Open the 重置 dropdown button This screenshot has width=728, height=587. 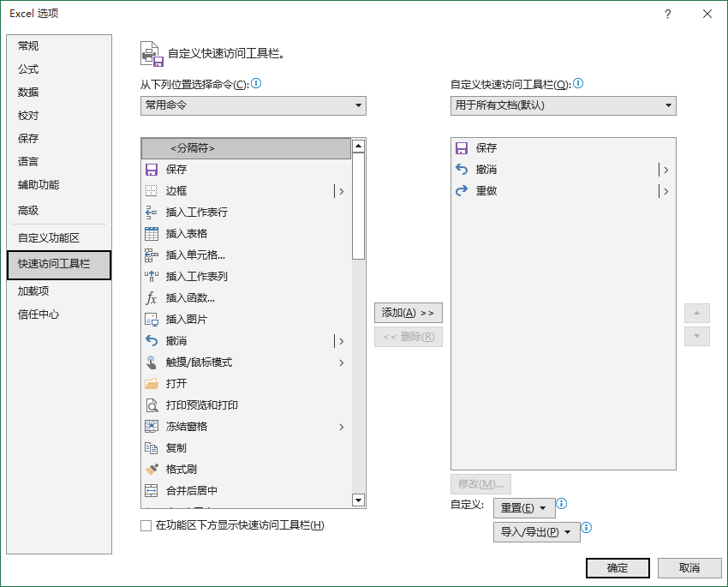525,508
